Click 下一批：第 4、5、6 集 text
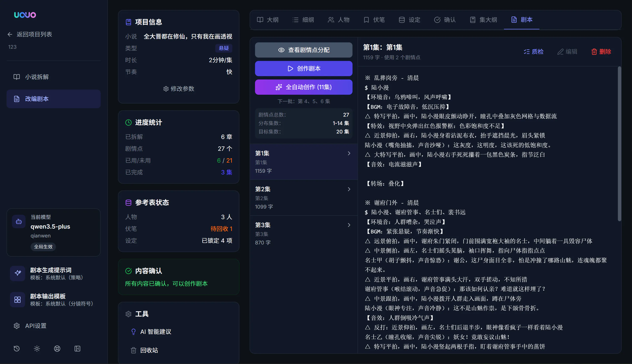632x364 pixels. click(x=304, y=101)
